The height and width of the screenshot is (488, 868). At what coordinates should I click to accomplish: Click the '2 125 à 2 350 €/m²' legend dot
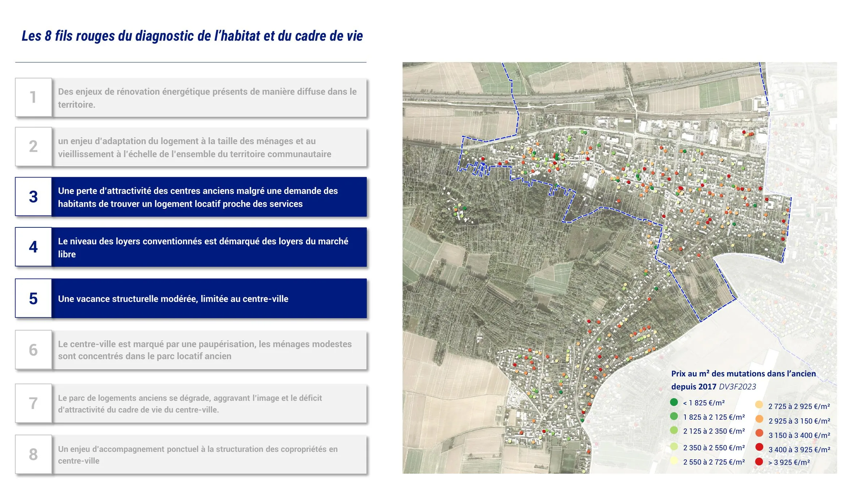(x=674, y=430)
